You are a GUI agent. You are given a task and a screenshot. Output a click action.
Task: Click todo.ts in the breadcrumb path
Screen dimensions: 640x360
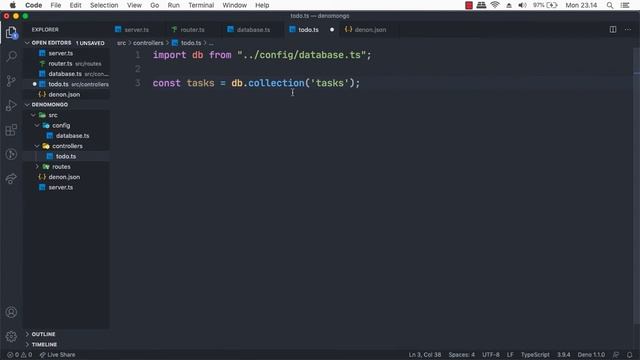click(x=191, y=43)
